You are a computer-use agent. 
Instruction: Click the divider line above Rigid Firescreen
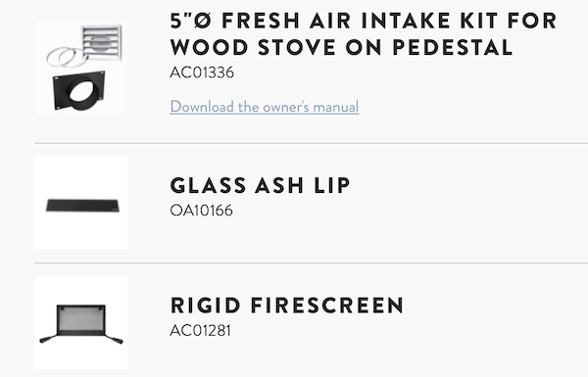pos(312,263)
